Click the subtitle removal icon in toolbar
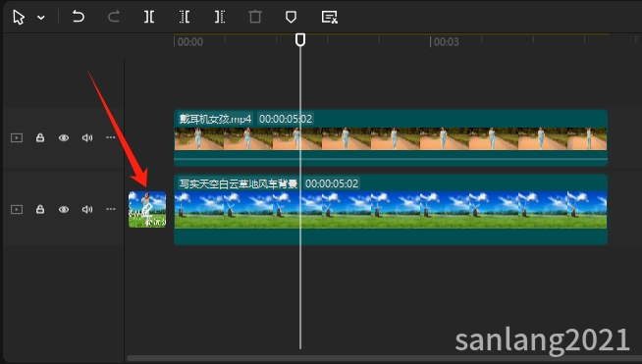Screen dimensions: 642x364 tap(329, 17)
